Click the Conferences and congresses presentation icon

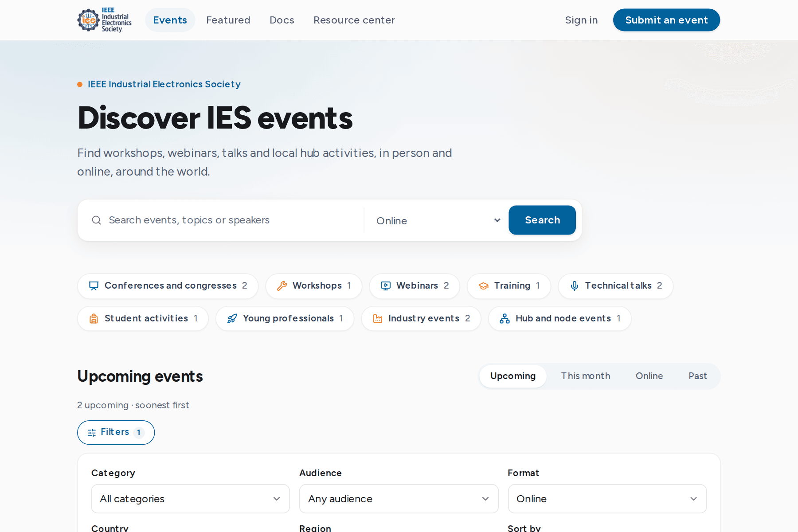(94, 286)
